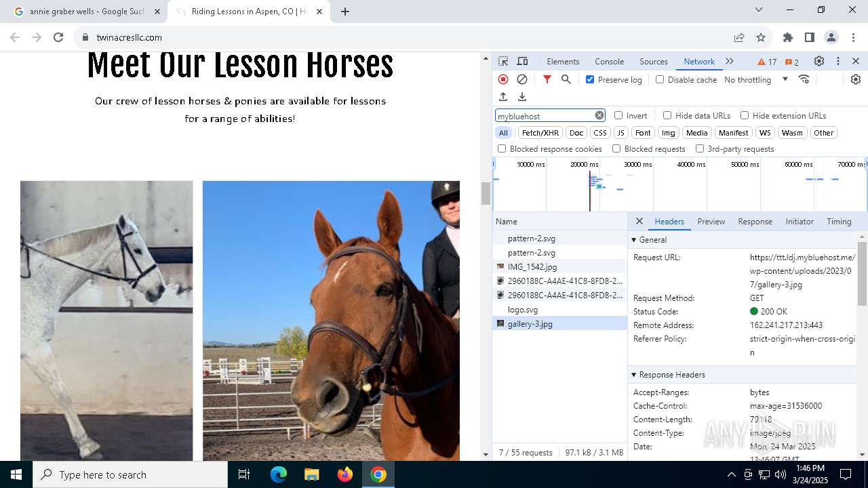
Task: Open the Chrome profile avatar
Action: tap(831, 37)
